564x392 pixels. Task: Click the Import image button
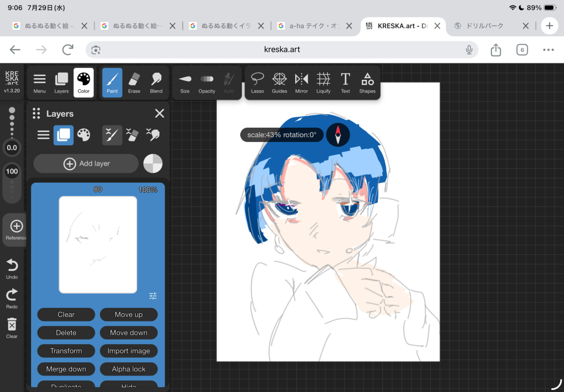tap(129, 351)
